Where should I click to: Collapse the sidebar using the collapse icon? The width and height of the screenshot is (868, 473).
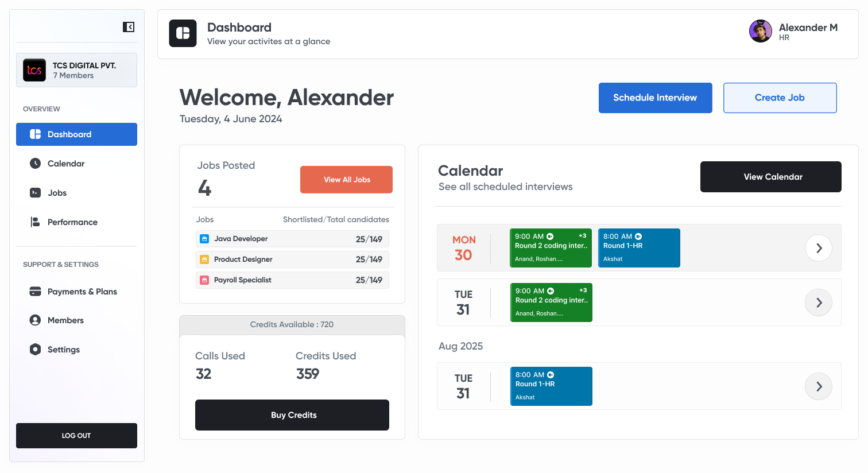pos(129,26)
